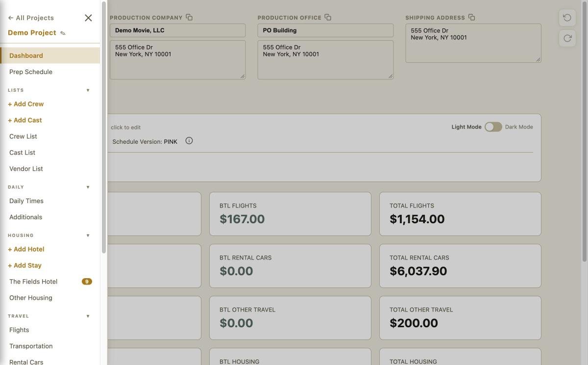
Task: Copy the Shipping Address details
Action: click(471, 17)
